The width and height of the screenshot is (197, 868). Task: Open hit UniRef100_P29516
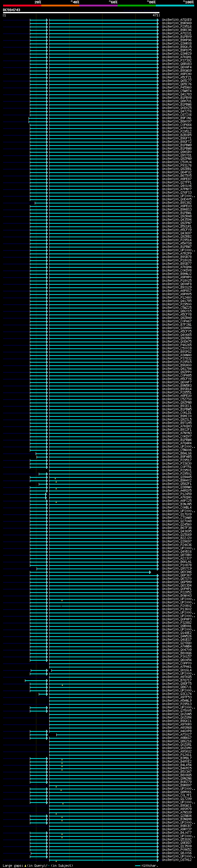pyautogui.click(x=177, y=26)
